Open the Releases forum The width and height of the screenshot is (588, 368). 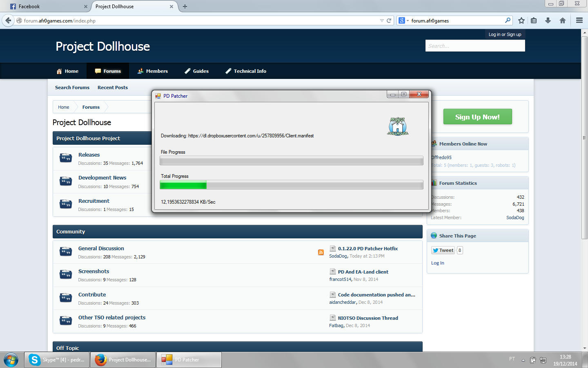89,155
